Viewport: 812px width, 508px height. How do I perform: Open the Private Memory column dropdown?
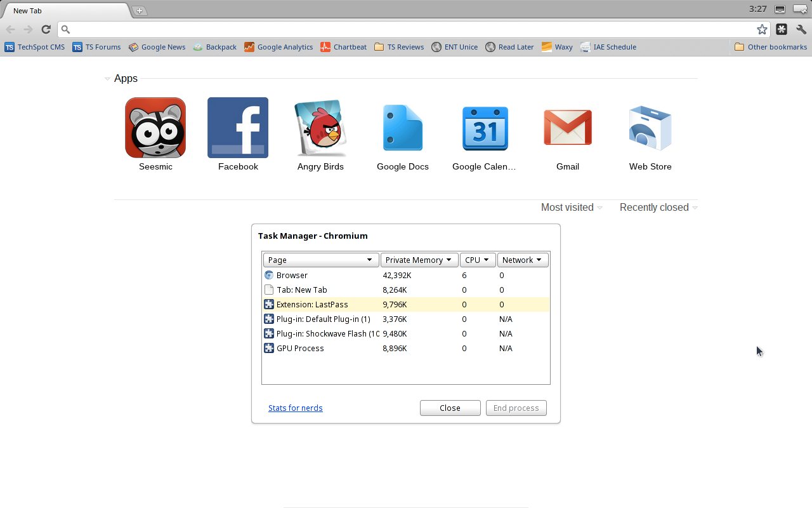(419, 260)
